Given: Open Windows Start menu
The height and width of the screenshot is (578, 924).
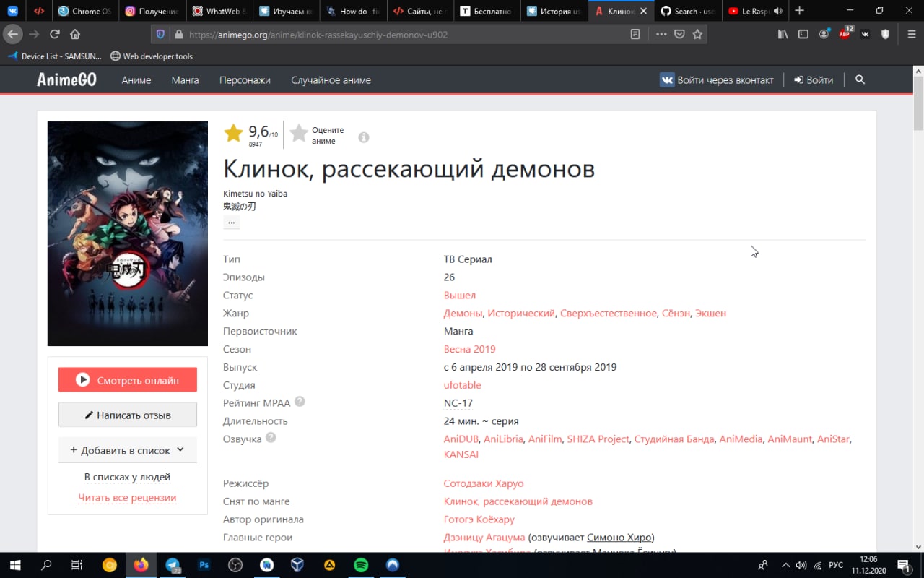Looking at the screenshot, I should (14, 565).
